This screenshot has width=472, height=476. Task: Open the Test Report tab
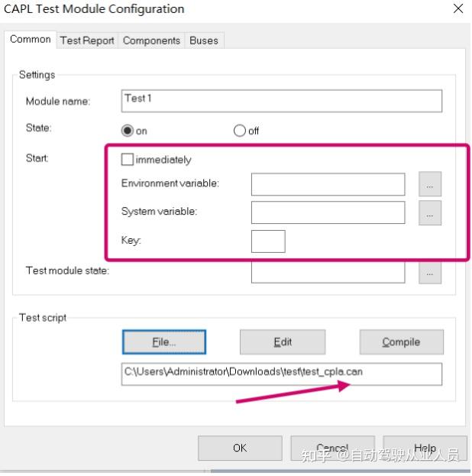click(x=87, y=40)
